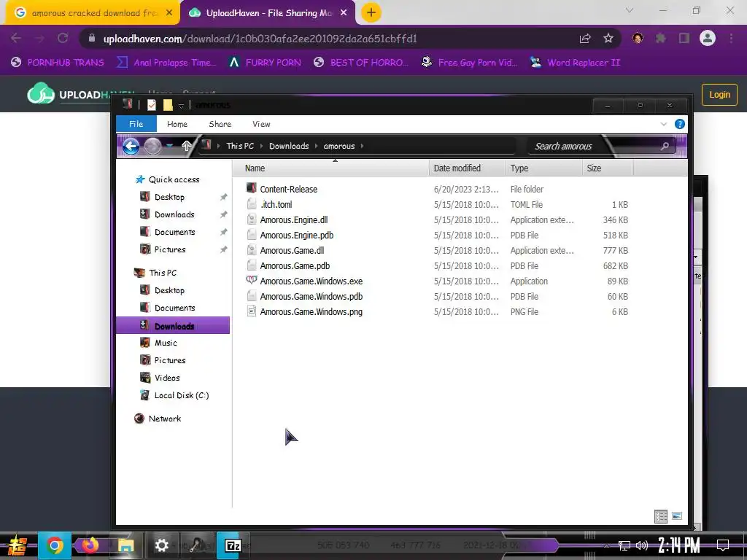Screen dimensions: 747x560
Task: Open Chrome three-dot menu
Action: (731, 38)
